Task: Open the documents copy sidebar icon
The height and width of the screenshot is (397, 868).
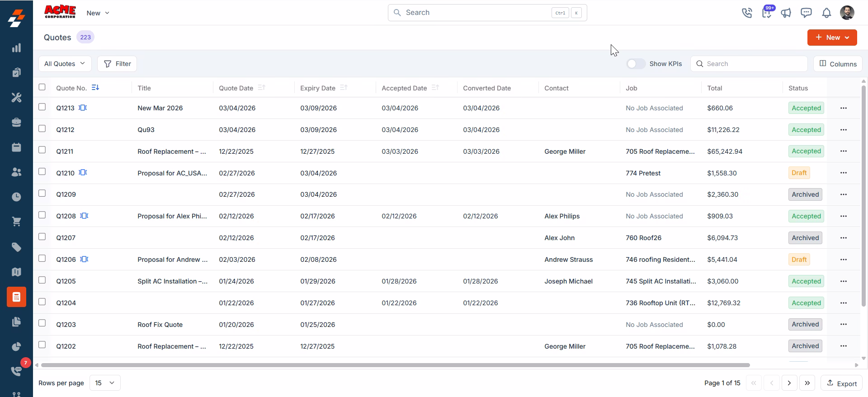Action: (x=16, y=322)
